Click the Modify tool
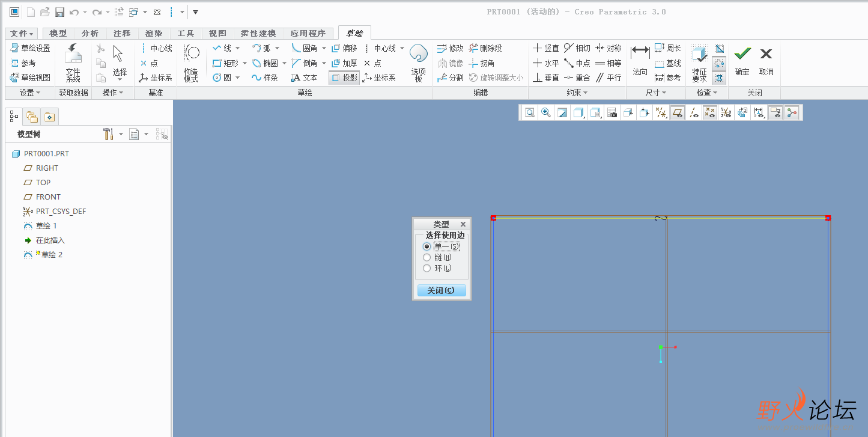 pyautogui.click(x=451, y=48)
